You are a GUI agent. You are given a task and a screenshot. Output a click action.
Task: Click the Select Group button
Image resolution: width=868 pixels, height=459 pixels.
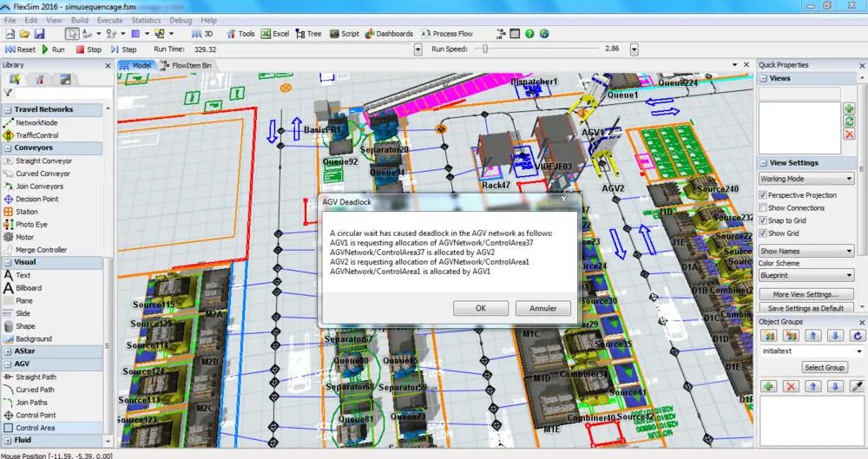tap(825, 367)
